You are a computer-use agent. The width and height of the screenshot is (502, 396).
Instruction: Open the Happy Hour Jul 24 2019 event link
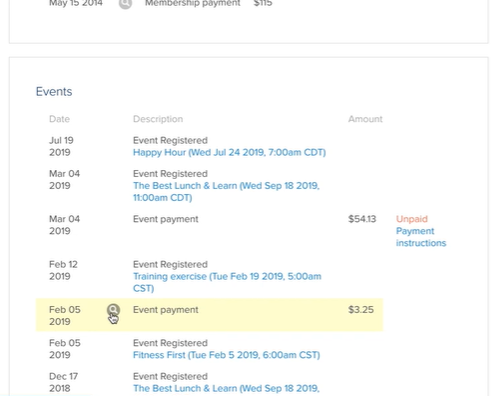click(229, 152)
